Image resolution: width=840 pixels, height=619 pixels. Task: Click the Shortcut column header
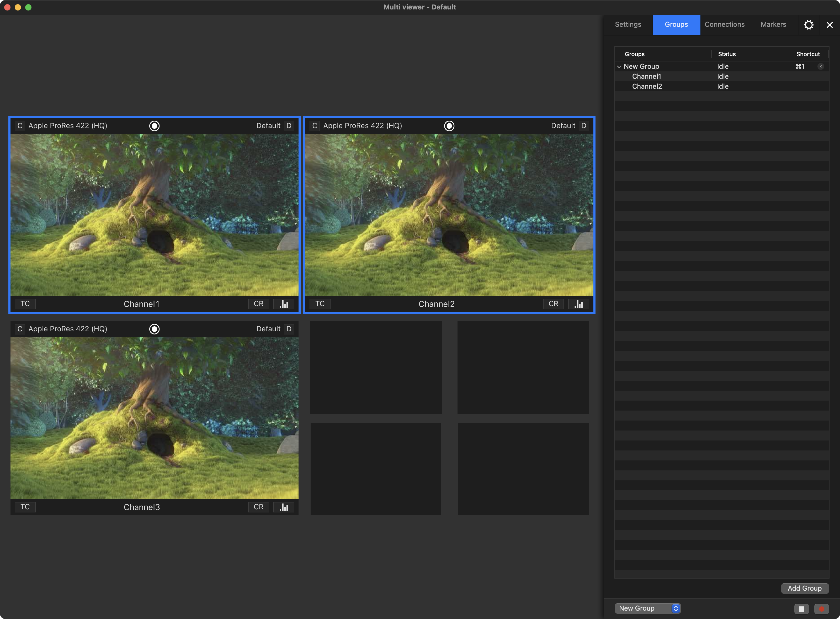pyautogui.click(x=809, y=54)
